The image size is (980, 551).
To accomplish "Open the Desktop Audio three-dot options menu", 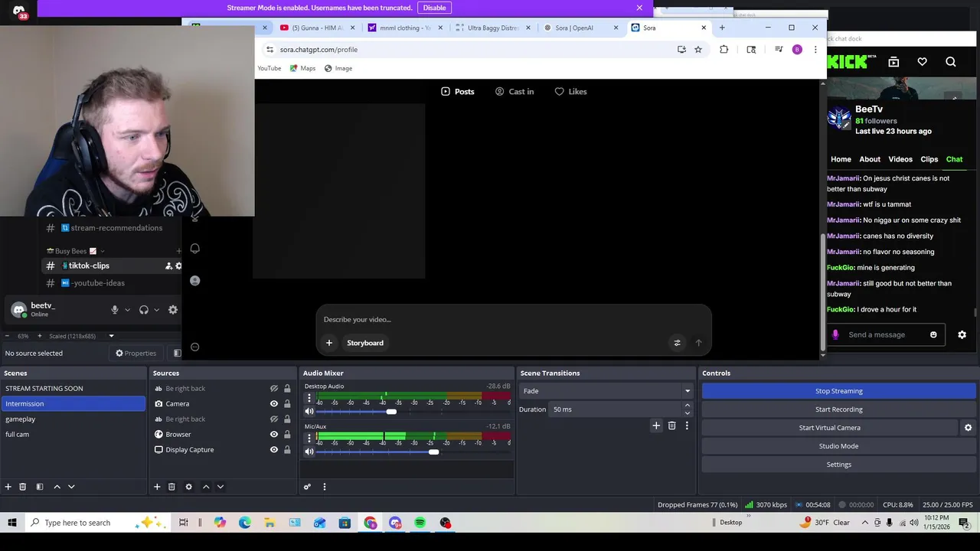I will pyautogui.click(x=309, y=398).
